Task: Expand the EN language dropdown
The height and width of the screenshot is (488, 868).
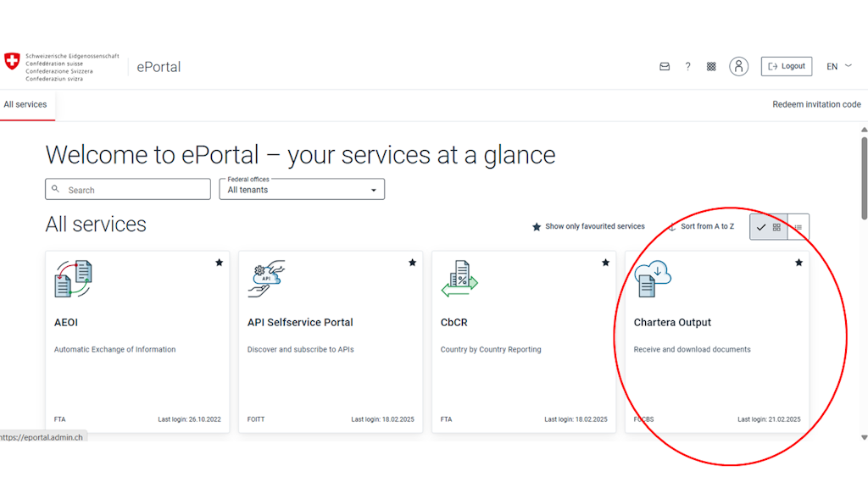Action: pos(837,66)
